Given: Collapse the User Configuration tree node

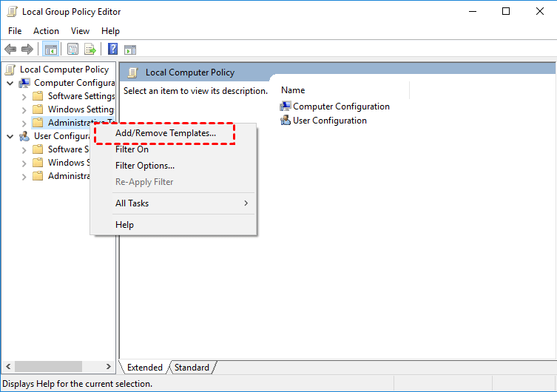Looking at the screenshot, I should [x=10, y=136].
